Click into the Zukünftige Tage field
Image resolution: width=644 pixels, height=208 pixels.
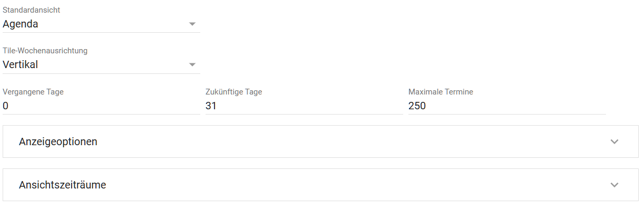click(x=304, y=106)
